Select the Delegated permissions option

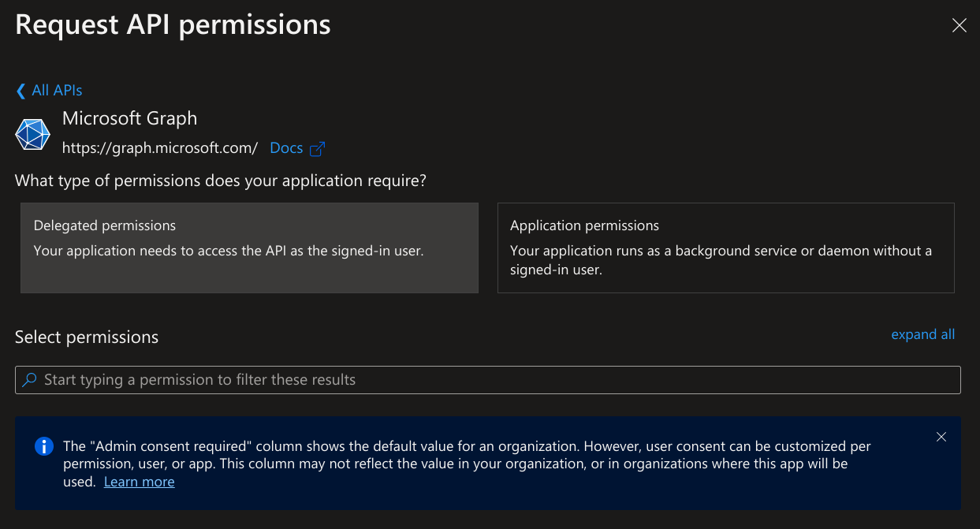pos(249,248)
